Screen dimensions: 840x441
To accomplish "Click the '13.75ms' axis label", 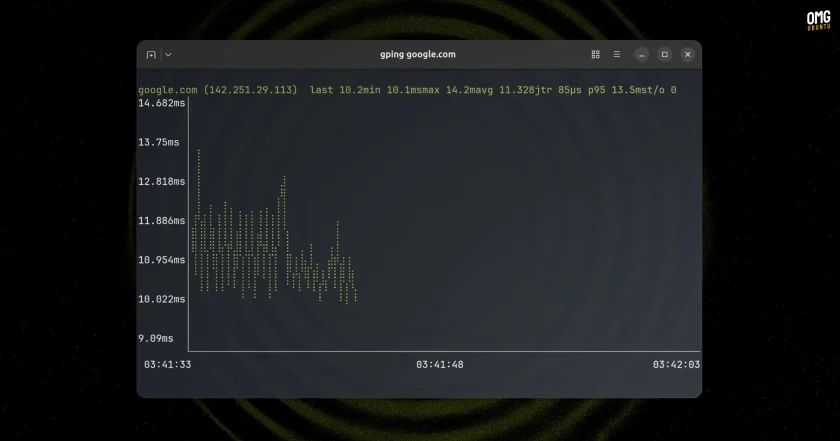I will click(x=159, y=142).
